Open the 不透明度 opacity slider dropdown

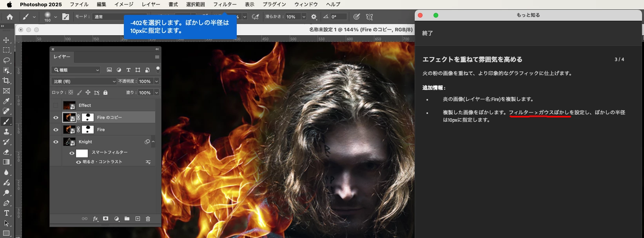156,81
